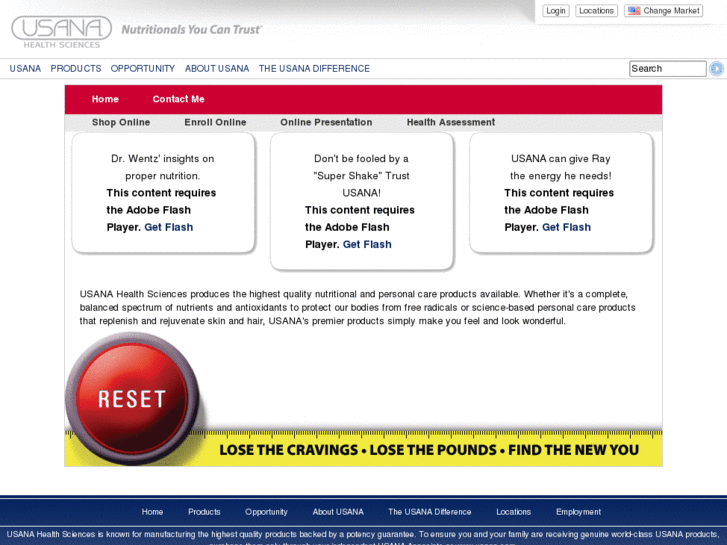Open the Login button
The image size is (727, 545).
pos(555,11)
